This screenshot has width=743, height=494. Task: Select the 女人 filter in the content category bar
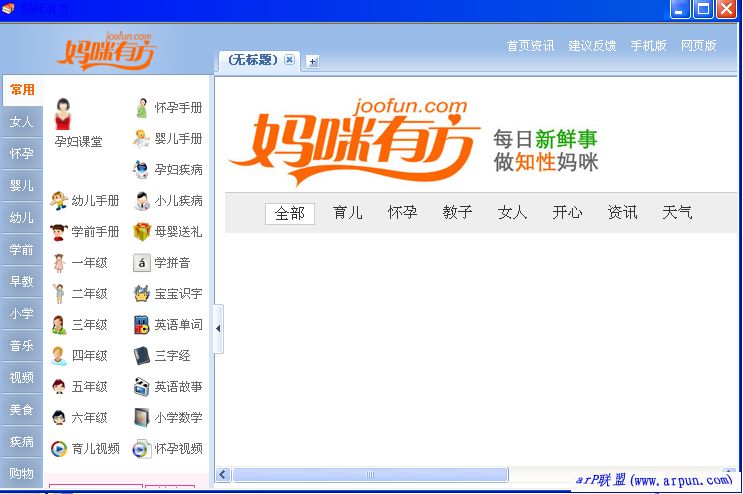pyautogui.click(x=512, y=213)
